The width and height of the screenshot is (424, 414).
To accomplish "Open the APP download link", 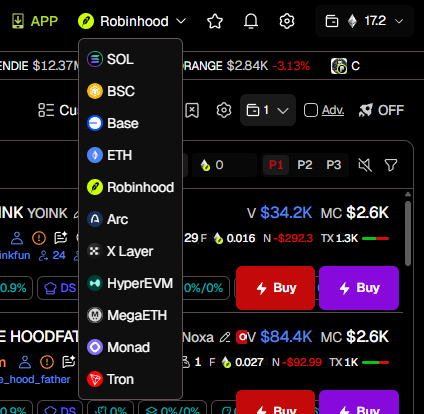I will click(x=35, y=21).
